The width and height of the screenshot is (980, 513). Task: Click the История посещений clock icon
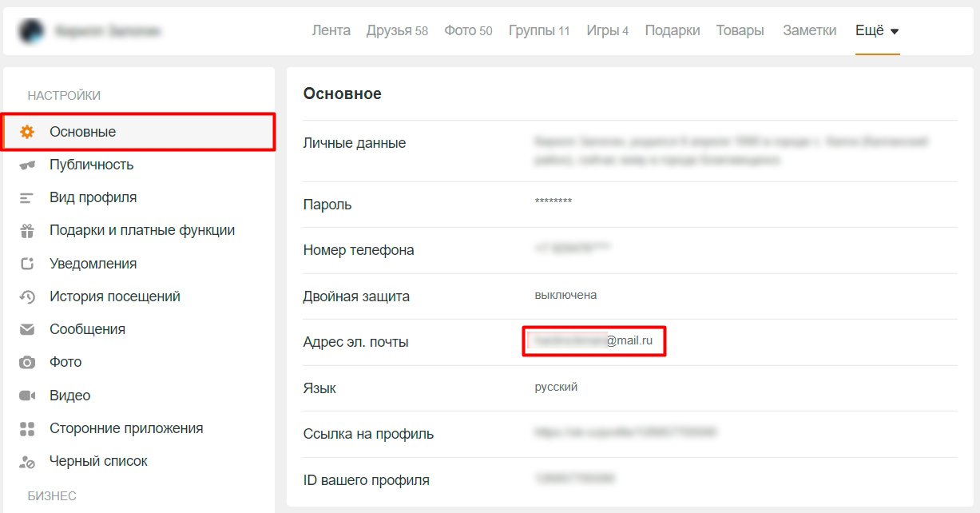pyautogui.click(x=27, y=296)
